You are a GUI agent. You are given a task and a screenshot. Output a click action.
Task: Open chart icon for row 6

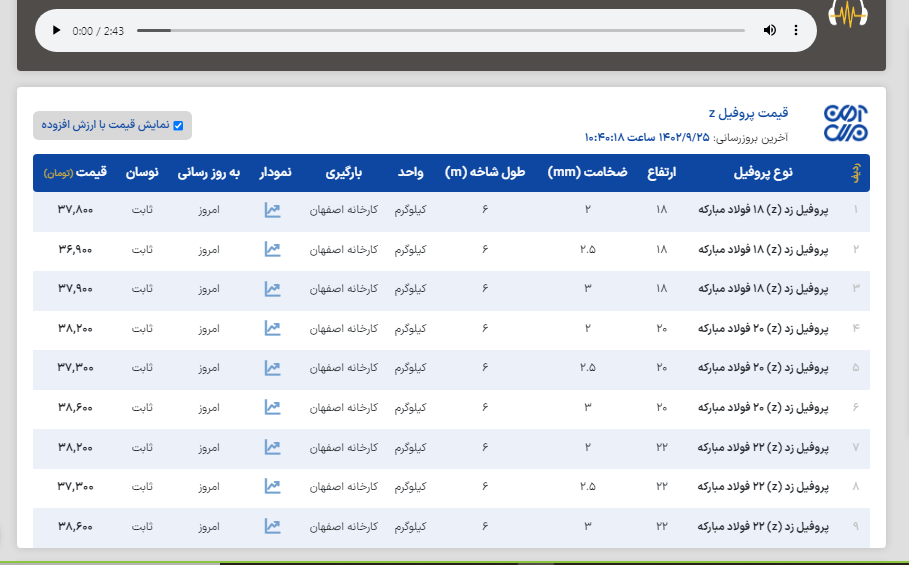(272, 407)
